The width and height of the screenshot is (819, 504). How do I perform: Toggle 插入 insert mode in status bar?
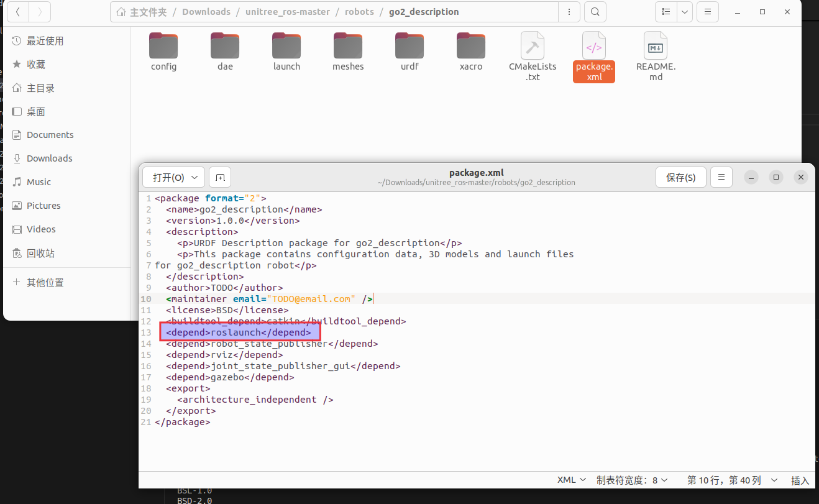coord(802,480)
